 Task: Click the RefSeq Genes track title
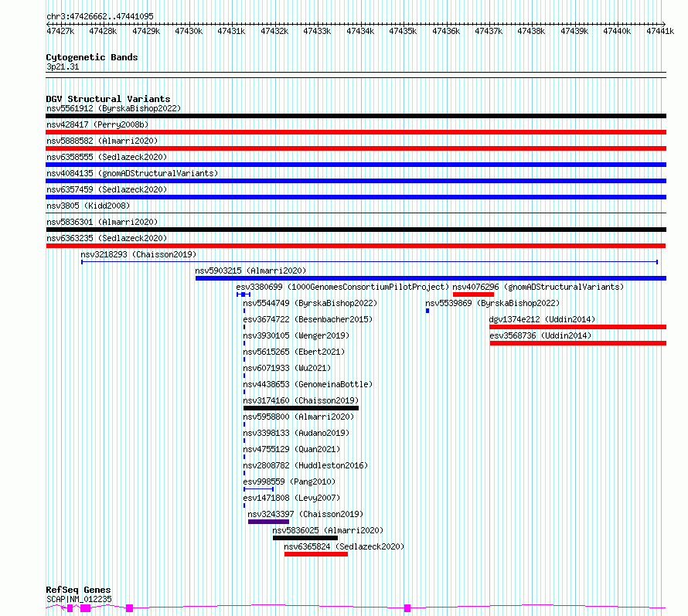tap(78, 590)
